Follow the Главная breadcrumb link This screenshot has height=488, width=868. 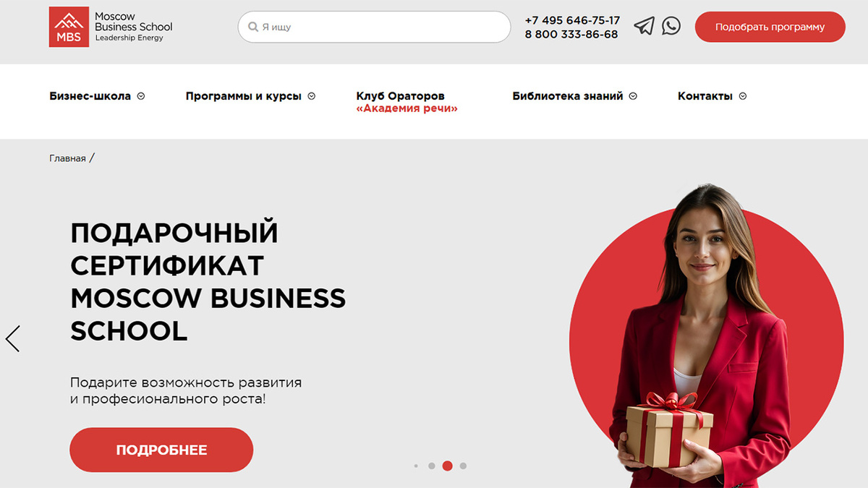pos(67,158)
